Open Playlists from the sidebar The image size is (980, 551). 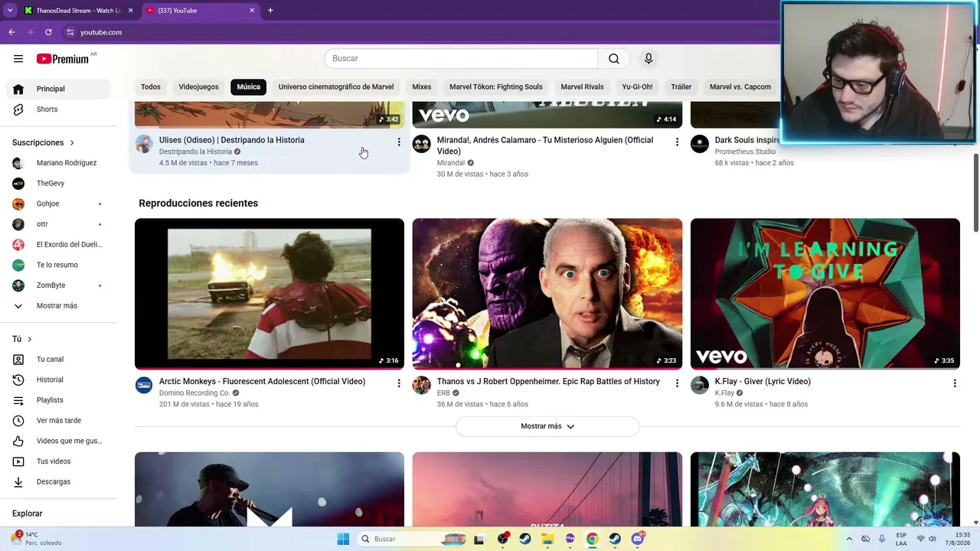point(58,400)
